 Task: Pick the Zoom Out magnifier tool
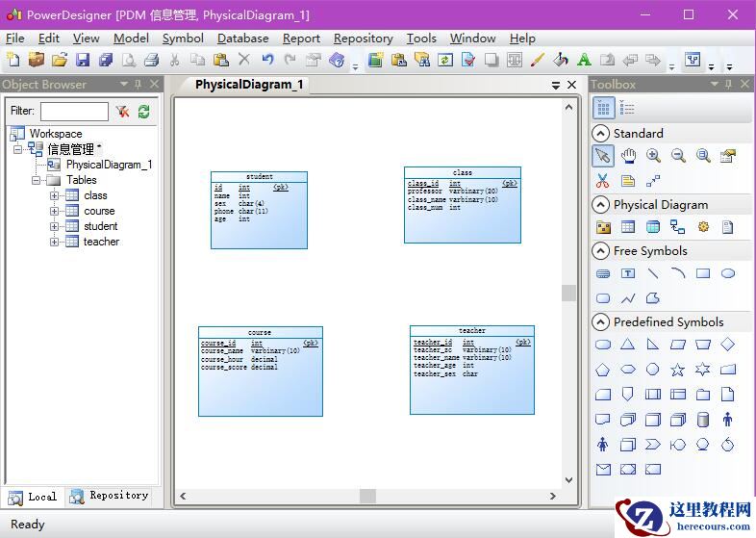(678, 156)
